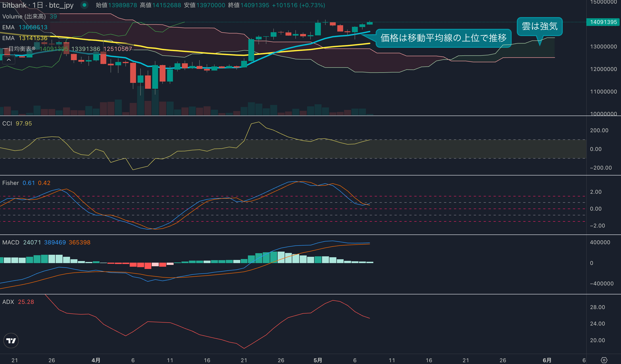Click the green market status dot

tap(84, 5)
